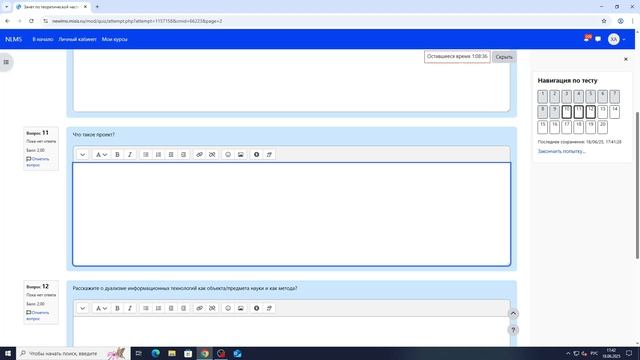
Task: Jump to question 11 in quiz navigation
Action: (578, 111)
